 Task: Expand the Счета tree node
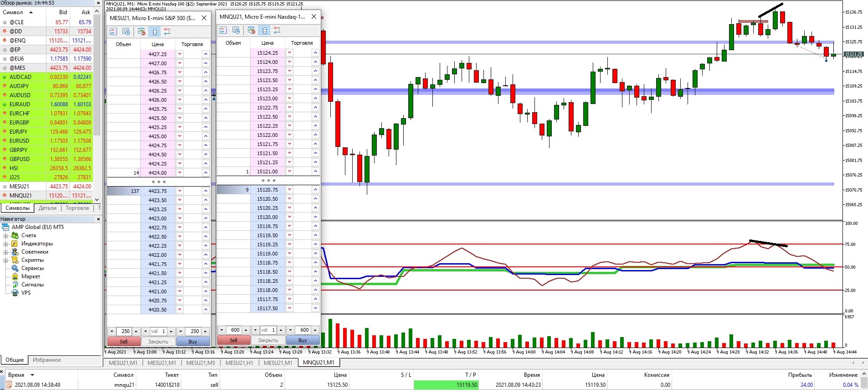[x=6, y=235]
